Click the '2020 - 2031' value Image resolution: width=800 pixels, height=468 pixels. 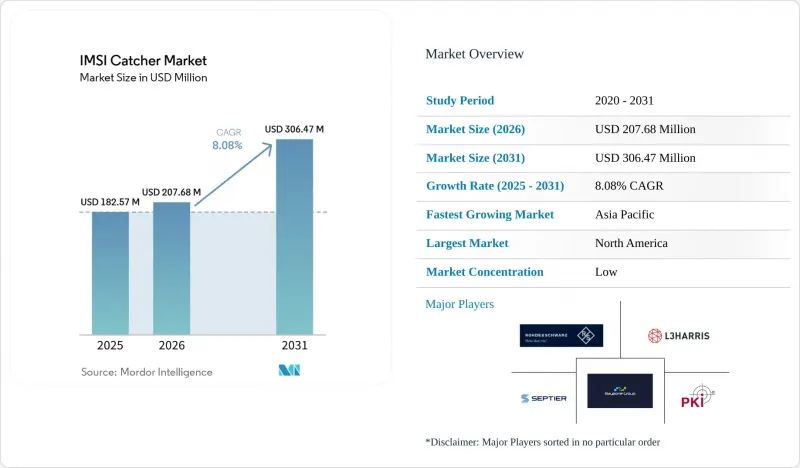click(x=624, y=101)
